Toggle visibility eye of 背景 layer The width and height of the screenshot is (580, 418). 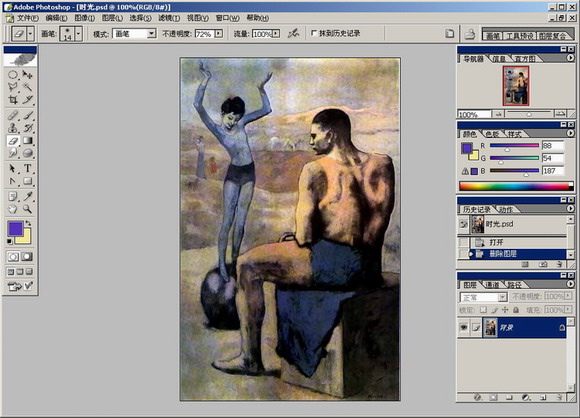click(463, 327)
